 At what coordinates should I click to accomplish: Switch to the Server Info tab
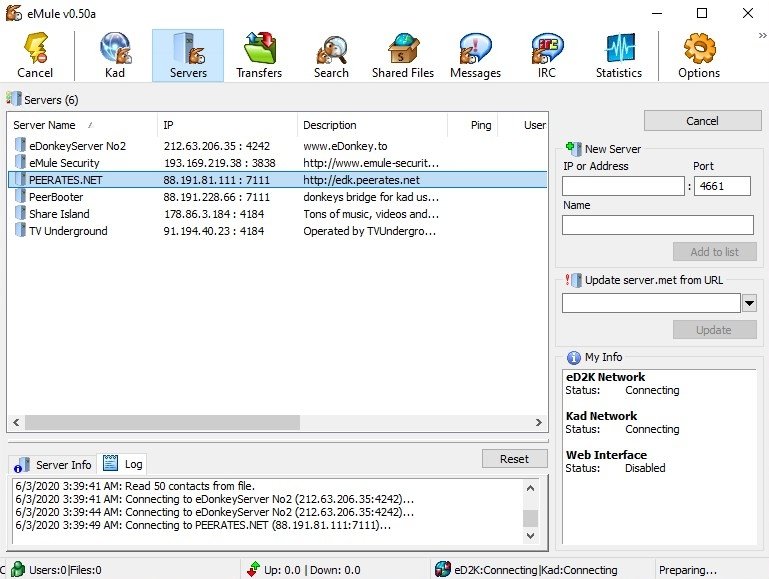pos(53,465)
